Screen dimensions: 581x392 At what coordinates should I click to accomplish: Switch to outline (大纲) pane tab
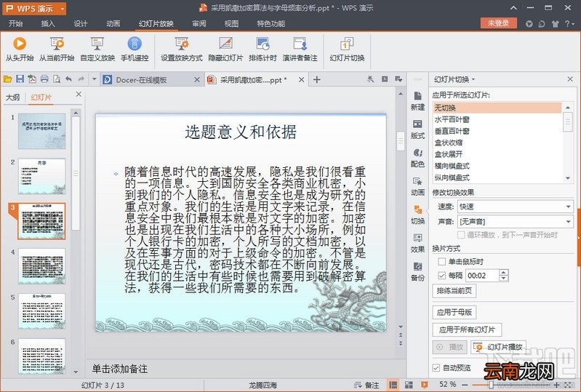[x=13, y=97]
